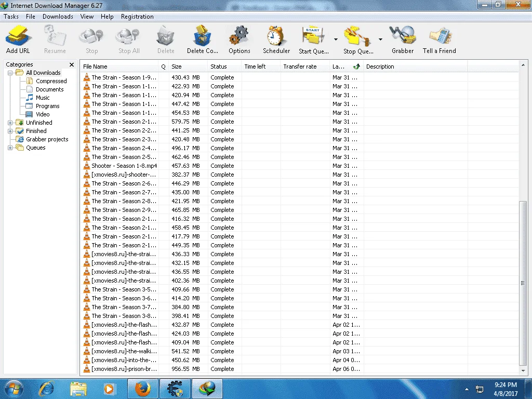Click the taskbar clock showing 9:24 PM
Viewport: 532px width, 399px height.
(x=506, y=389)
